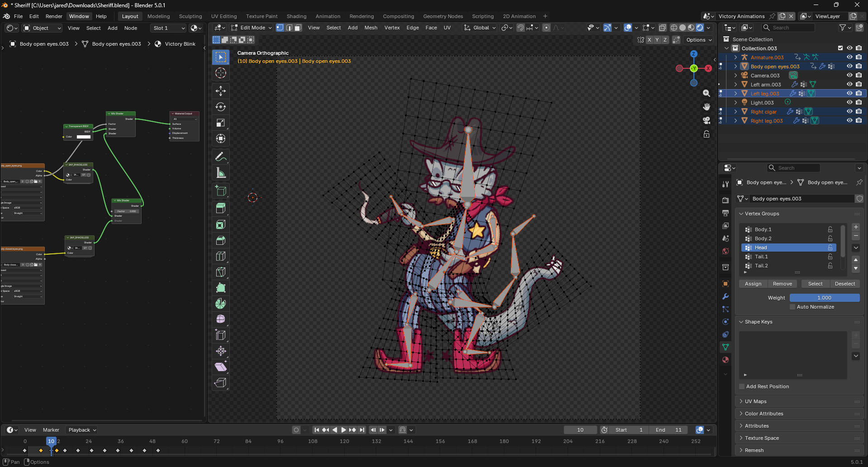868x467 pixels.
Task: Click the Assign vertex group button
Action: coord(753,284)
